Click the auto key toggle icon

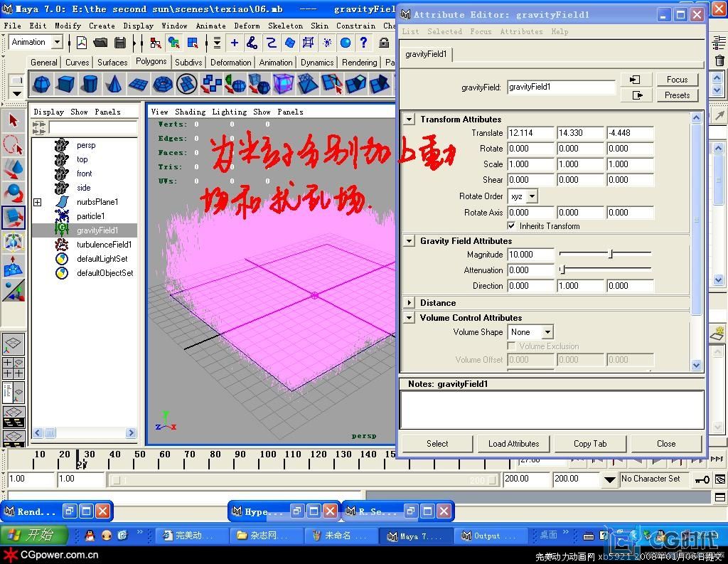coord(702,479)
